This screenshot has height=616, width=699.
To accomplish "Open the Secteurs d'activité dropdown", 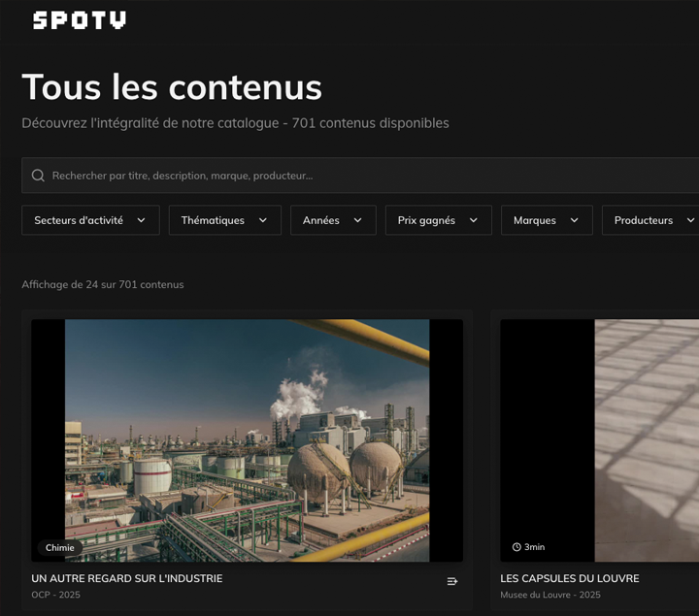I will click(x=89, y=220).
